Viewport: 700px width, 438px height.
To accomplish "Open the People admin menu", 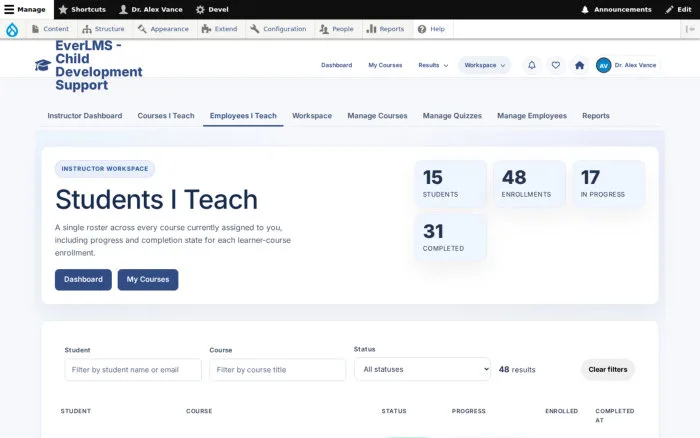I will (337, 29).
